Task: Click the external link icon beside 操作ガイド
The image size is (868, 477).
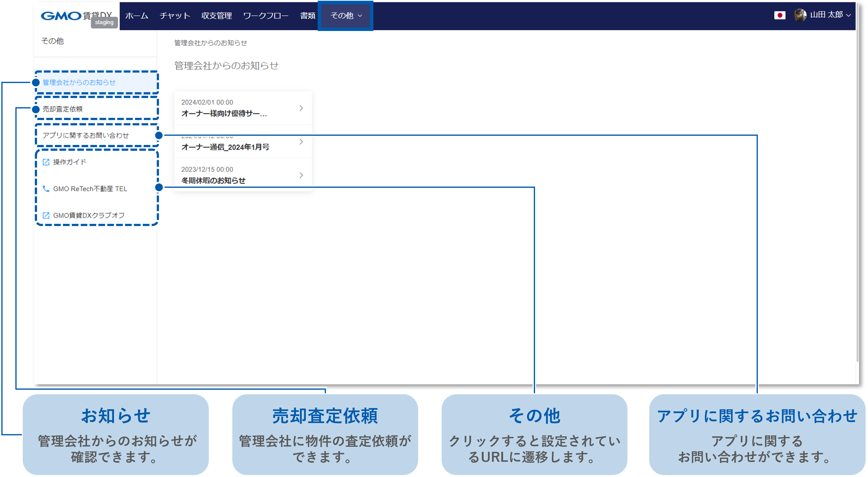Action: point(46,162)
